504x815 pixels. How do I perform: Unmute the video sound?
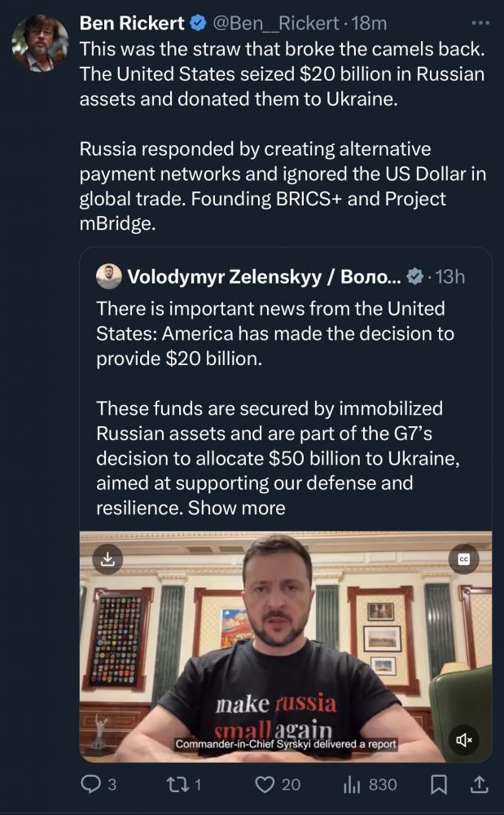tap(464, 739)
